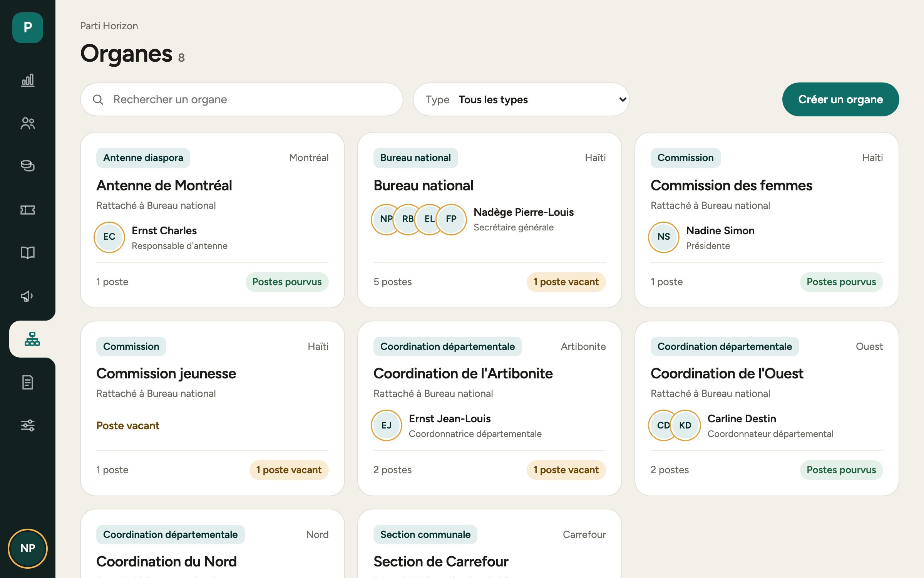The image size is (924, 578).
Task: Open the Coordination du Nord card title
Action: [x=166, y=561]
